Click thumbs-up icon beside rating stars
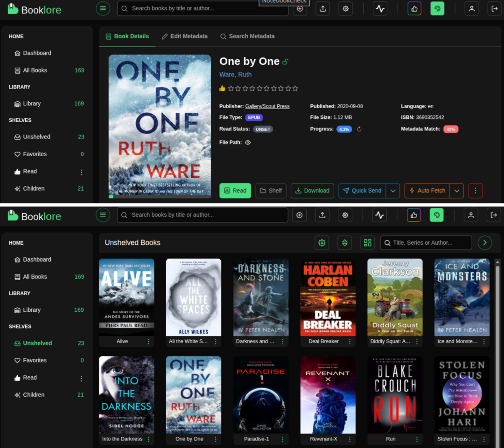The width and height of the screenshot is (504, 448). 222,88
